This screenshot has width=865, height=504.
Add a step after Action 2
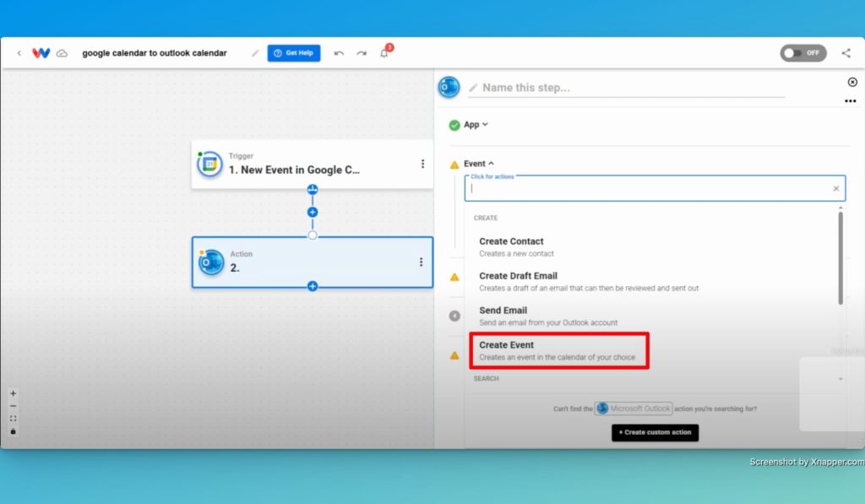click(x=313, y=286)
